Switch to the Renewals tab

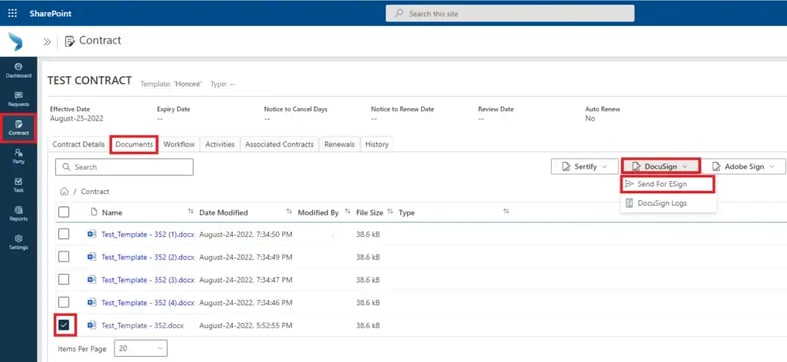pos(339,144)
